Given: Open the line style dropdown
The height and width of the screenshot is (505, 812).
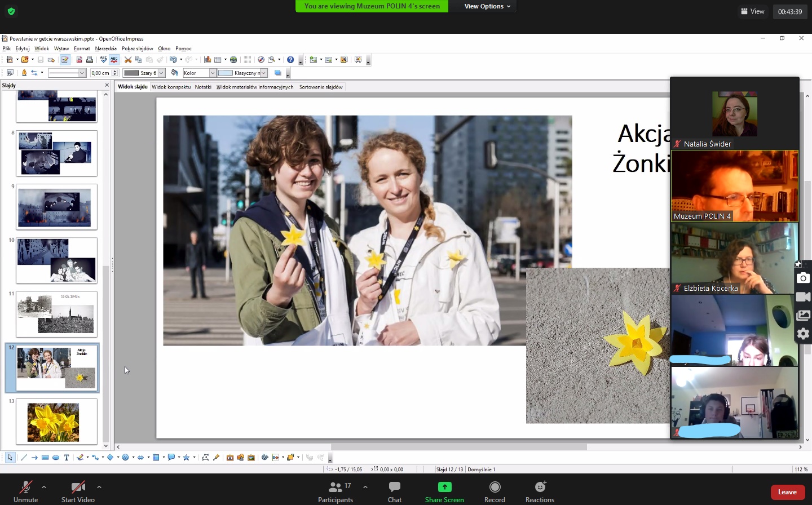Looking at the screenshot, I should pyautogui.click(x=82, y=73).
